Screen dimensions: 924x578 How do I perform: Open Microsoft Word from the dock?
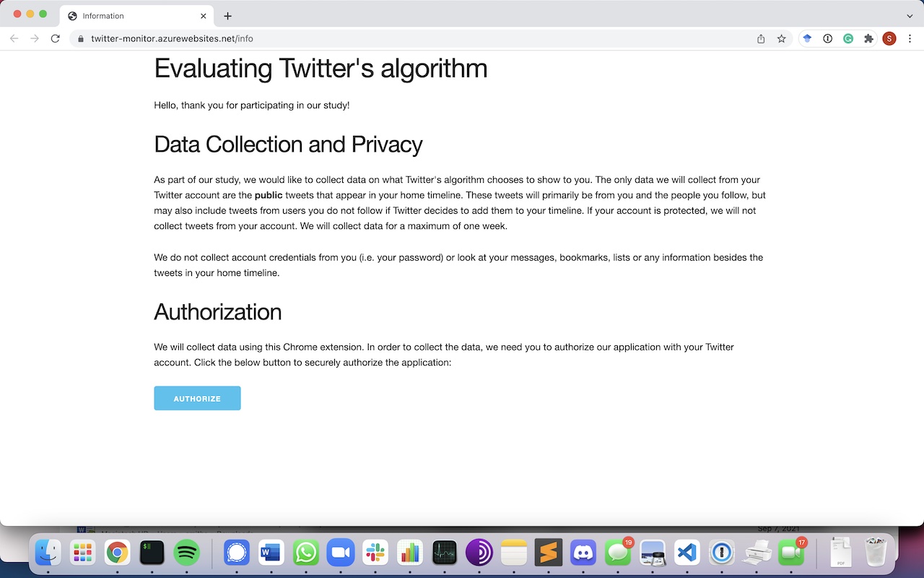coord(271,553)
